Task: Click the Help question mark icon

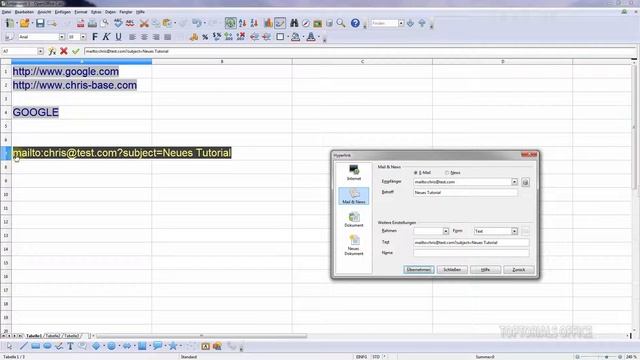Action: point(355,23)
